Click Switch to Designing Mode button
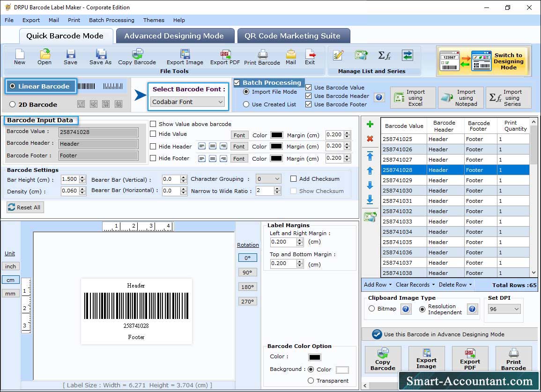The width and height of the screenshot is (541, 392). point(483,61)
